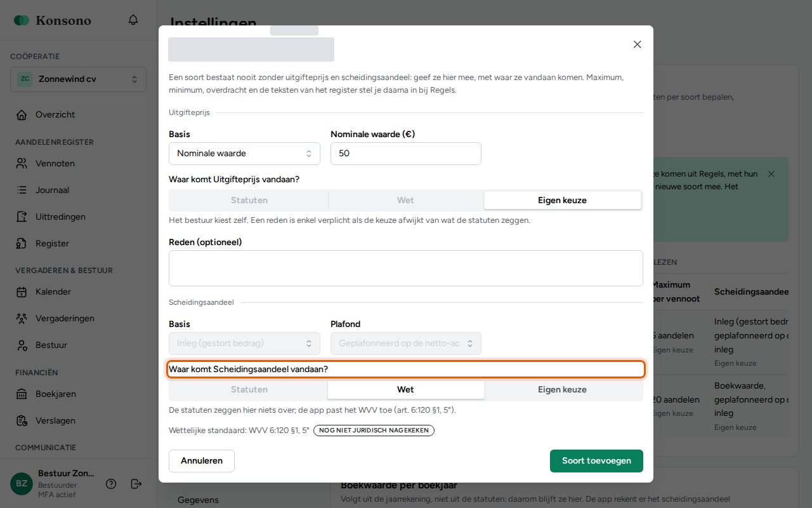
Task: Click the Overzicht home icon
Action: coord(22,115)
